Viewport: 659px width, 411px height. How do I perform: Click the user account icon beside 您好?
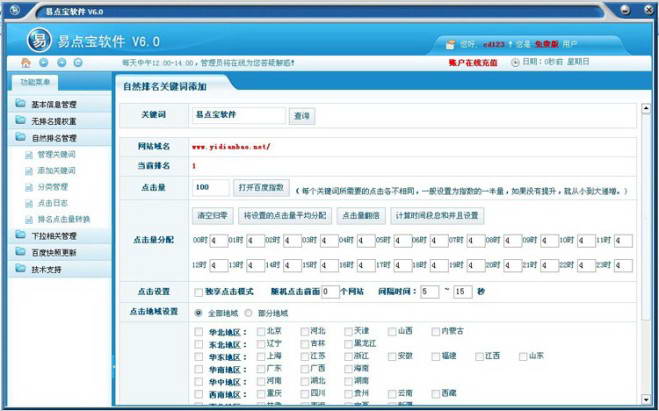pos(451,44)
